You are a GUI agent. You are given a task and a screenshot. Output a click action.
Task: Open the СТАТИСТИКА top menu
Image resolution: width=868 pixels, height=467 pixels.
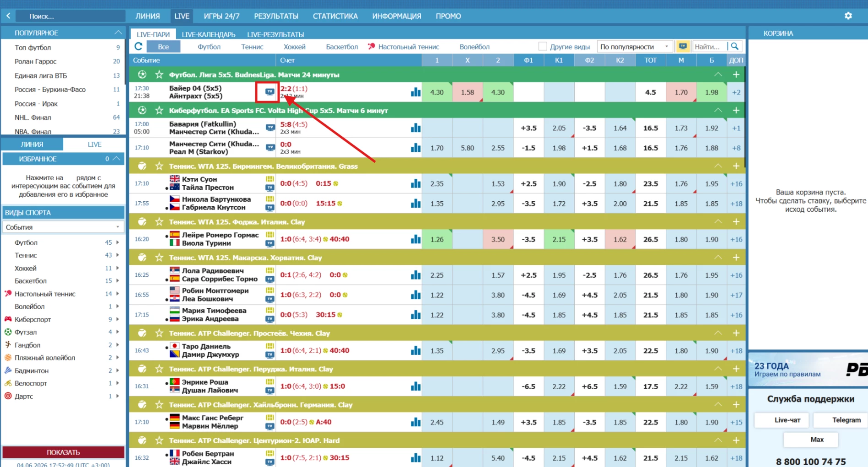coord(335,16)
